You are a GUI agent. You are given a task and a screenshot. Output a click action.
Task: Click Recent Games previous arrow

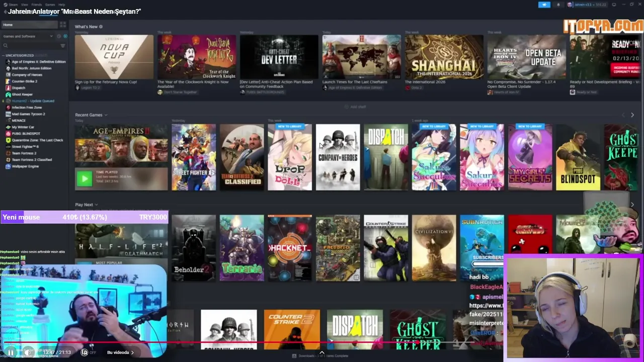tap(623, 115)
